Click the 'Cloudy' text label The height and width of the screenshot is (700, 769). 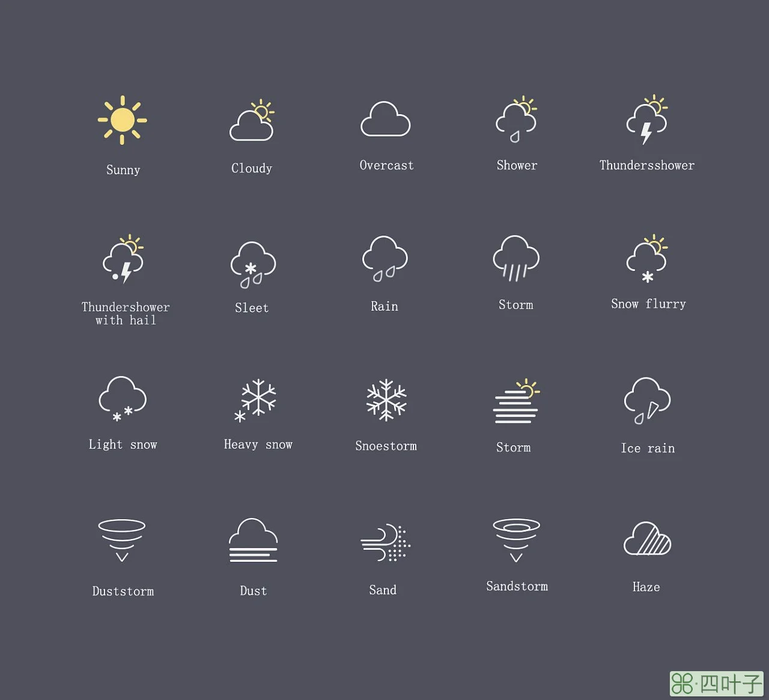pyautogui.click(x=252, y=168)
